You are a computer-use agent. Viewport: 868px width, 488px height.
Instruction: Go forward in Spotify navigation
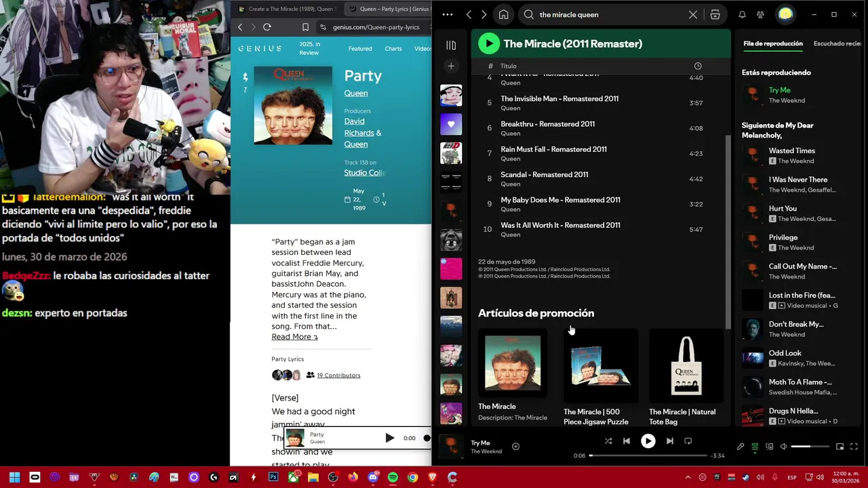(484, 14)
